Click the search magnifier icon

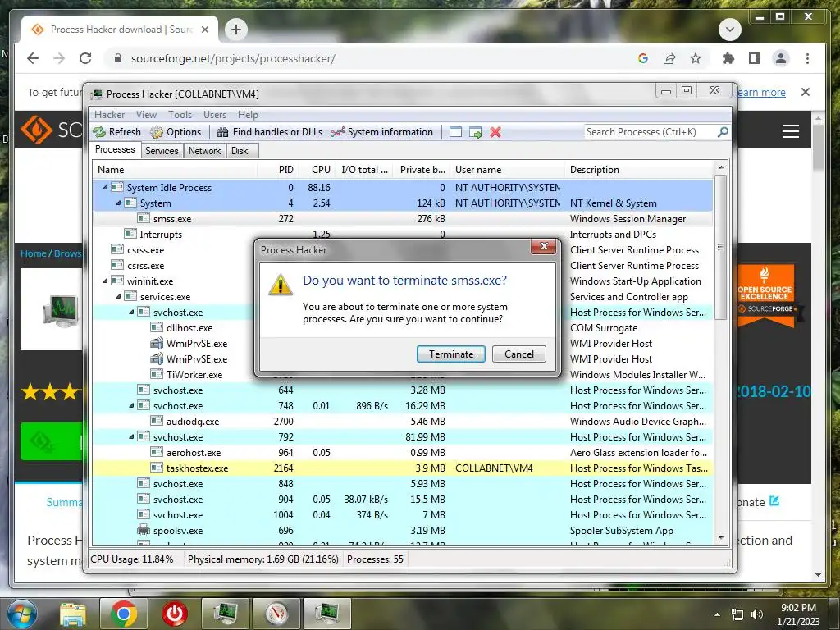(x=723, y=131)
